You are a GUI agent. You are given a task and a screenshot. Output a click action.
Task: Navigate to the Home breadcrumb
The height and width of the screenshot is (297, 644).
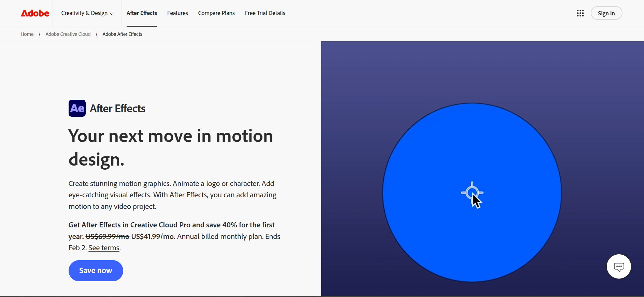(x=27, y=34)
